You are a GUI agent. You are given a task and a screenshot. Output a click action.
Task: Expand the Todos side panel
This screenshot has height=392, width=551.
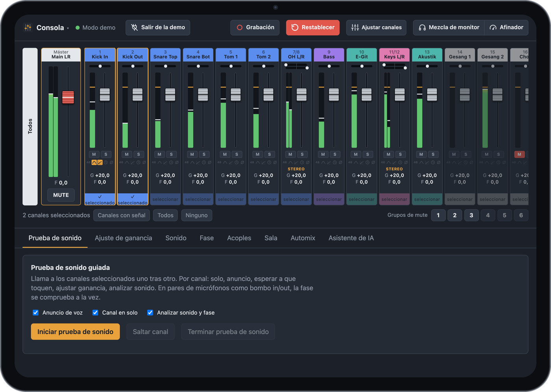(30, 126)
